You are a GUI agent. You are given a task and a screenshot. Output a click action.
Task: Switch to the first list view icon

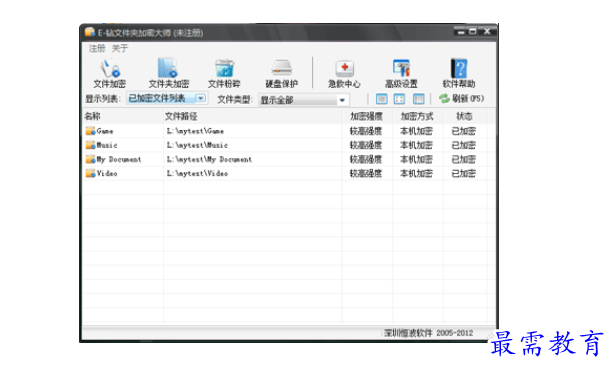tap(382, 99)
